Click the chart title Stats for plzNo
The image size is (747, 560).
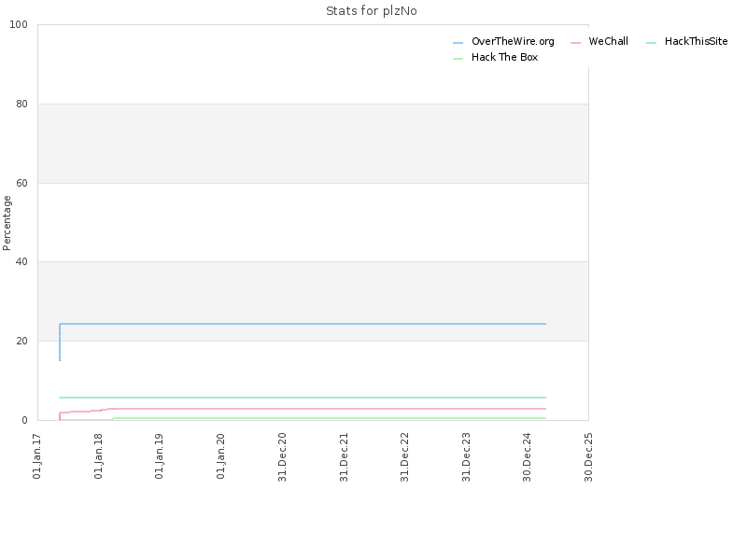[x=372, y=11]
